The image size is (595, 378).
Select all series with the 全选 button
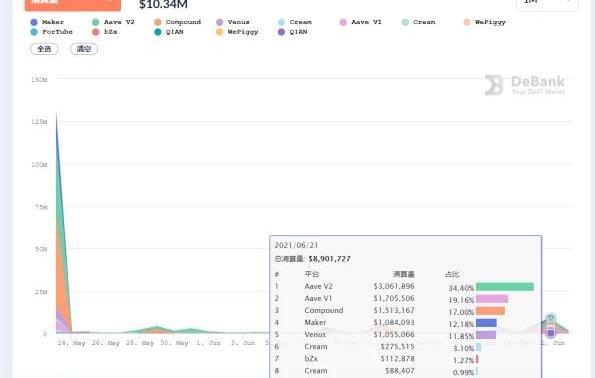click(x=44, y=49)
